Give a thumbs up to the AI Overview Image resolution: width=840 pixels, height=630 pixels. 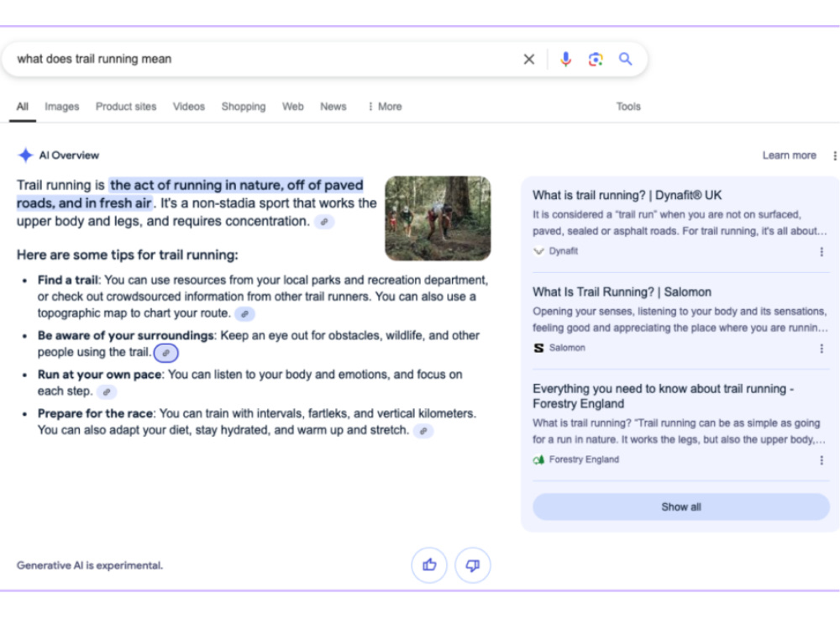429,565
